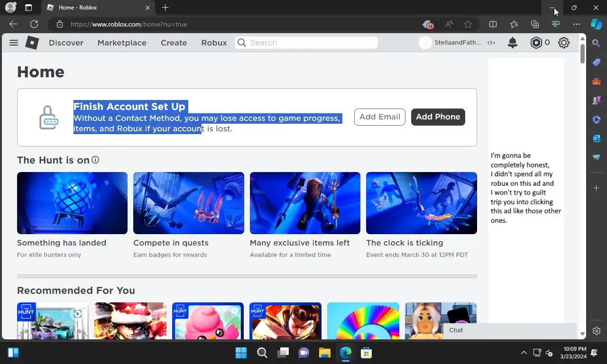The image size is (607, 364).
Task: Open the Chat app on taskbar
Action: (303, 353)
